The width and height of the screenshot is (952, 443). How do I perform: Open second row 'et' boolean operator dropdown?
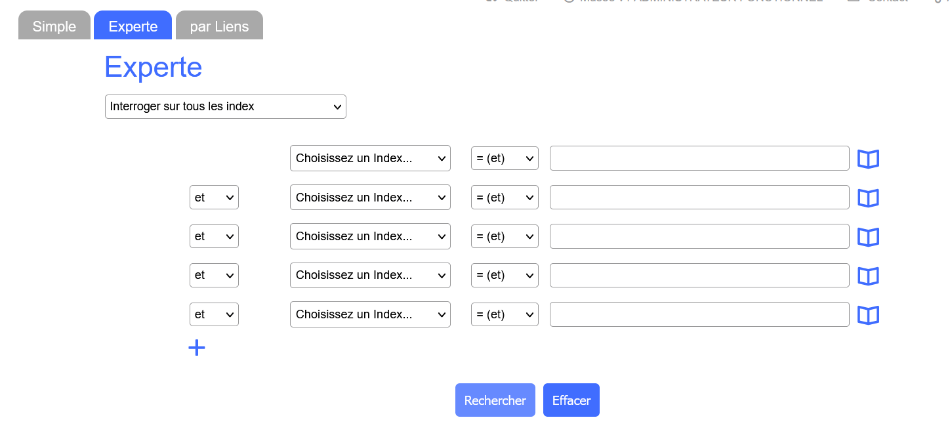pos(214,198)
